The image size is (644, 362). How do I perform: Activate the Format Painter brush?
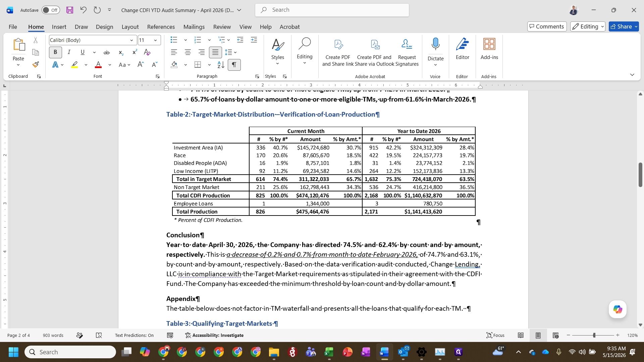click(36, 64)
